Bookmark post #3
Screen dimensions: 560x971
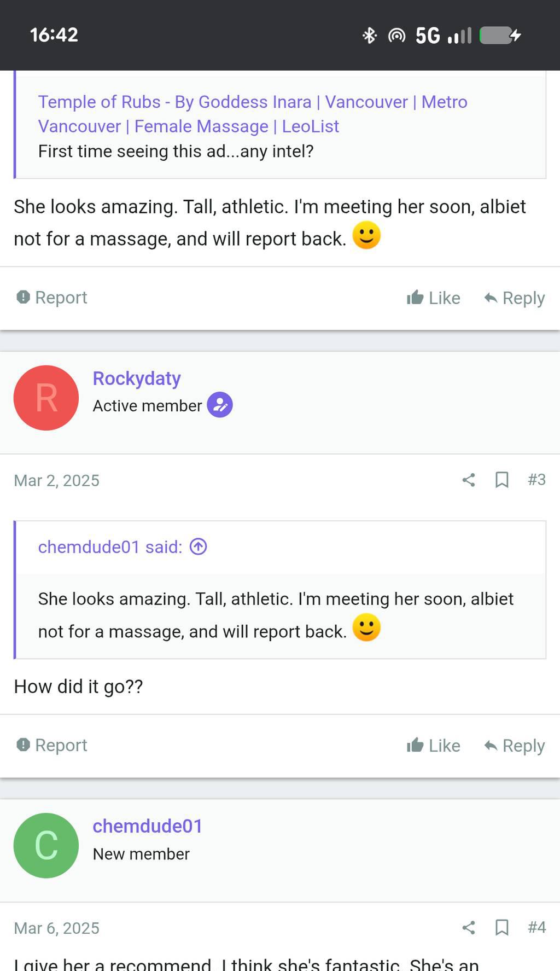pyautogui.click(x=501, y=480)
